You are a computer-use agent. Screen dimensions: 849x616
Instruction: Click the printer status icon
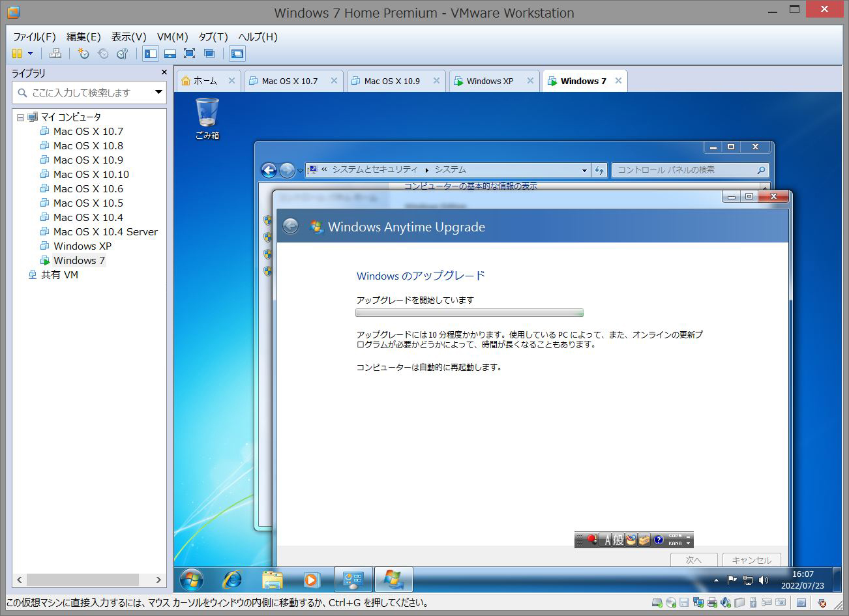(712, 603)
